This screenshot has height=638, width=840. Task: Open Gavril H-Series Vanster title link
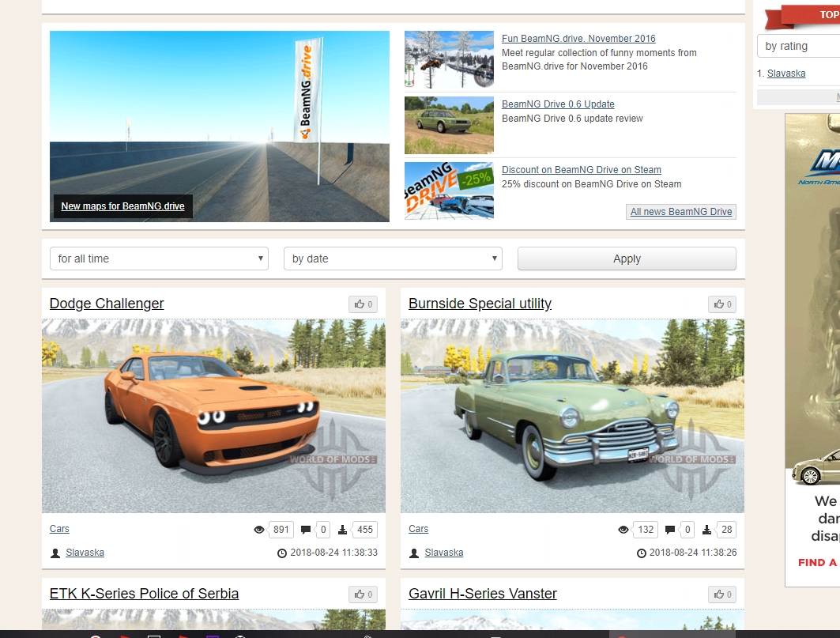[x=483, y=594]
